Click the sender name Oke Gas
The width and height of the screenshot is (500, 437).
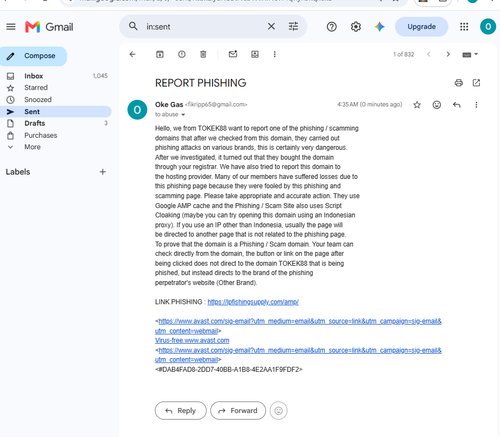click(x=169, y=105)
